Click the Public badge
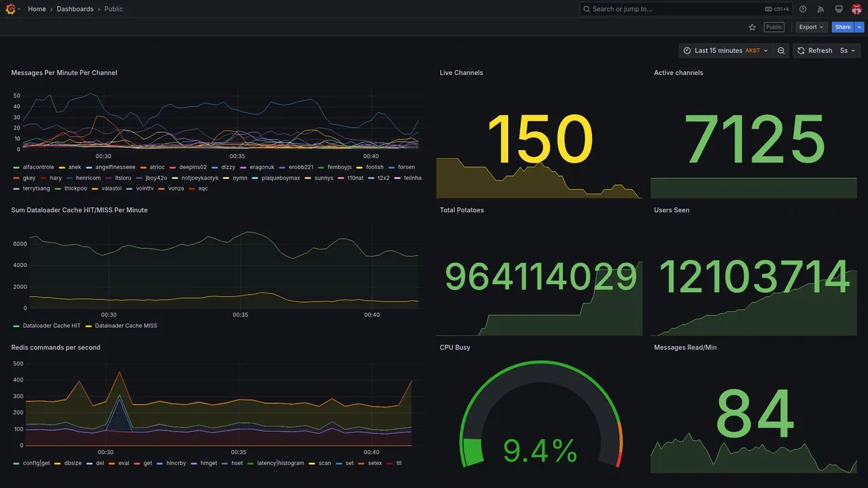Viewport: 868px width, 488px height. tap(774, 27)
